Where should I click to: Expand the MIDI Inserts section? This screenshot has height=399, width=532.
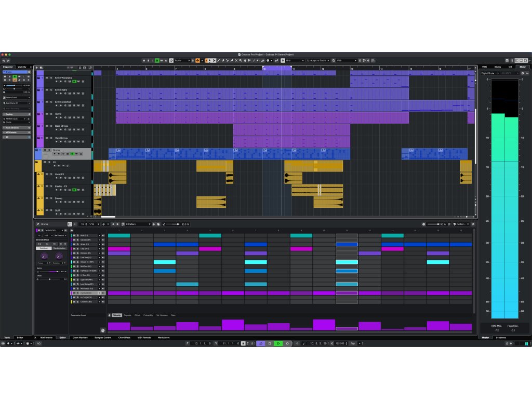pos(17,132)
